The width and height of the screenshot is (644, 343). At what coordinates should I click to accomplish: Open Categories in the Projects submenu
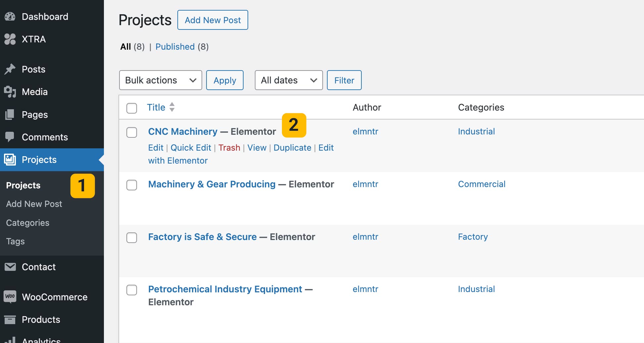pyautogui.click(x=28, y=223)
